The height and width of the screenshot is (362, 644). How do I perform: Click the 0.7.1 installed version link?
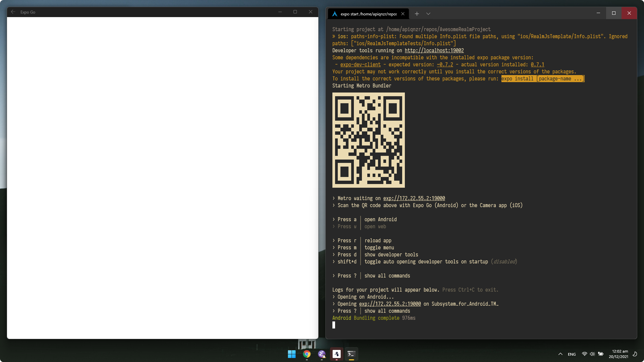coord(537,65)
